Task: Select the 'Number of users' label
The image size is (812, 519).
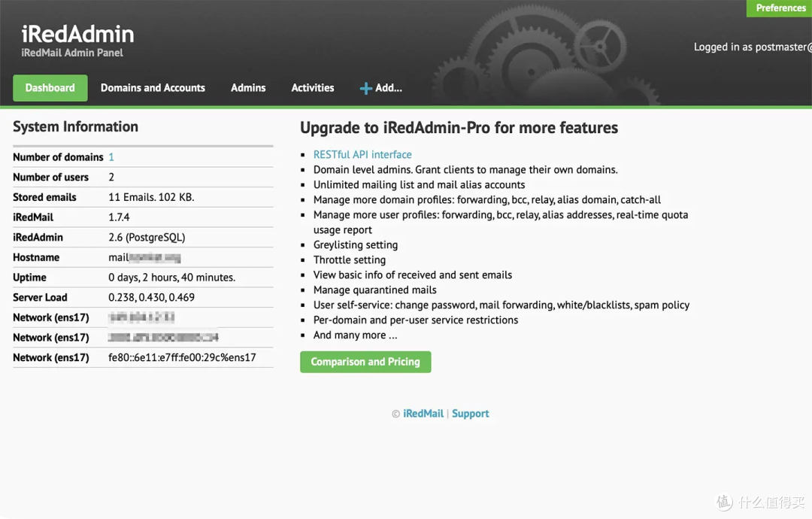Action: pos(51,178)
